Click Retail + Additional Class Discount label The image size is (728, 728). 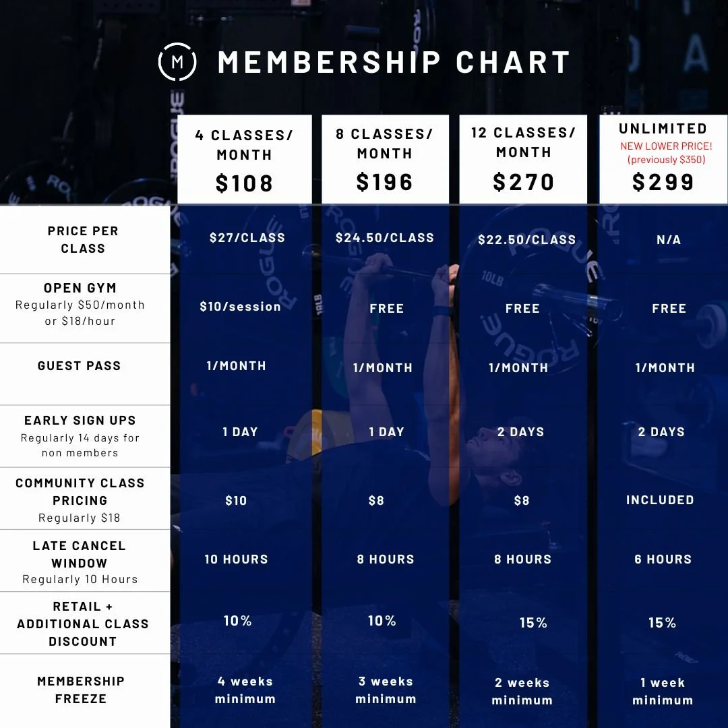(83, 624)
